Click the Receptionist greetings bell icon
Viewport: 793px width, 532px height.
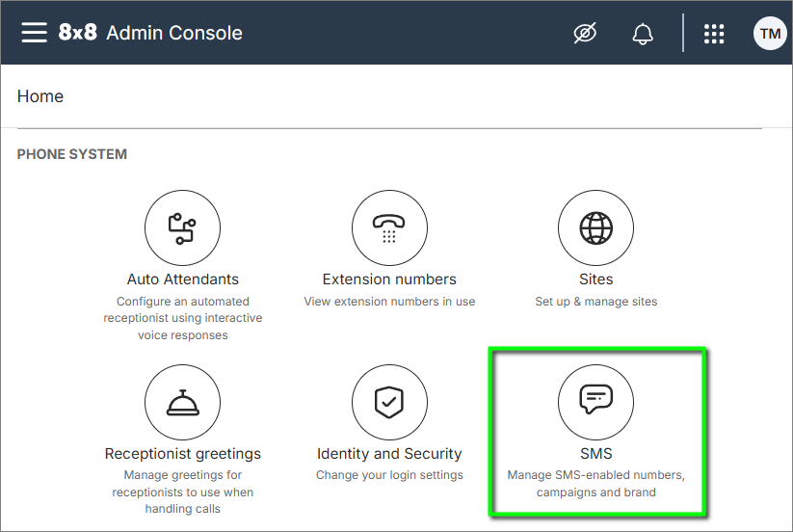[x=183, y=402]
